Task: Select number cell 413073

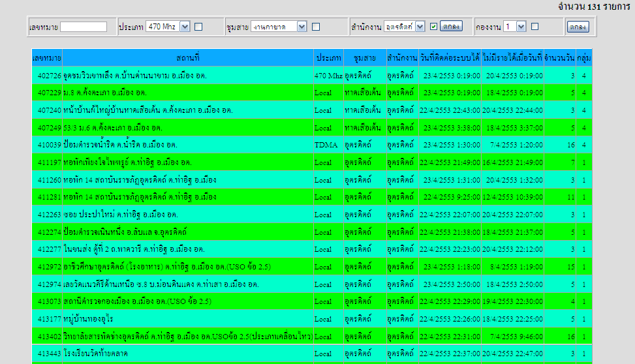Action: coord(47,301)
